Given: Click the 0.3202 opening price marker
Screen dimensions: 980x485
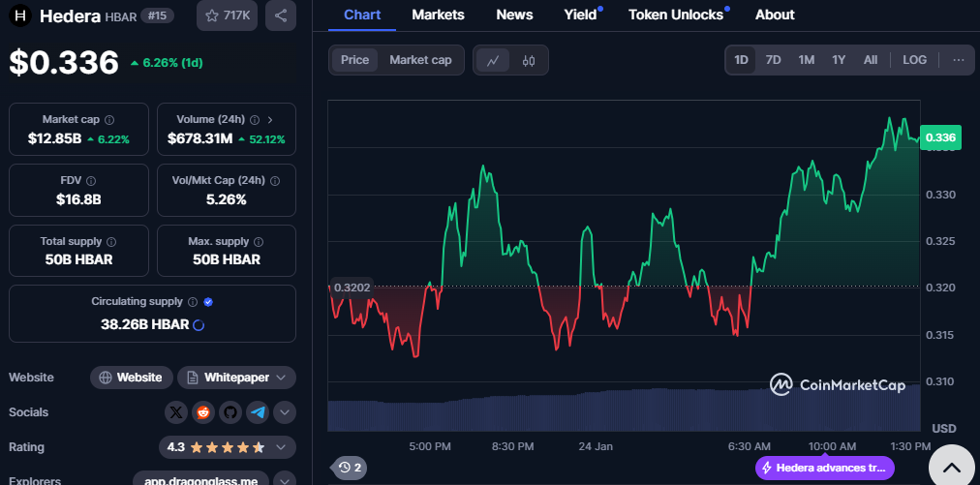Looking at the screenshot, I should [352, 288].
